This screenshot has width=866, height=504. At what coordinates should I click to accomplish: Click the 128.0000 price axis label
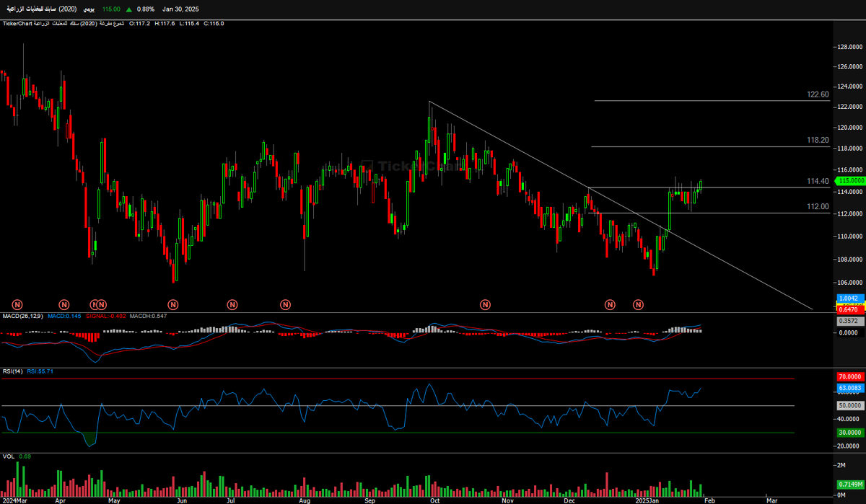tap(850, 47)
